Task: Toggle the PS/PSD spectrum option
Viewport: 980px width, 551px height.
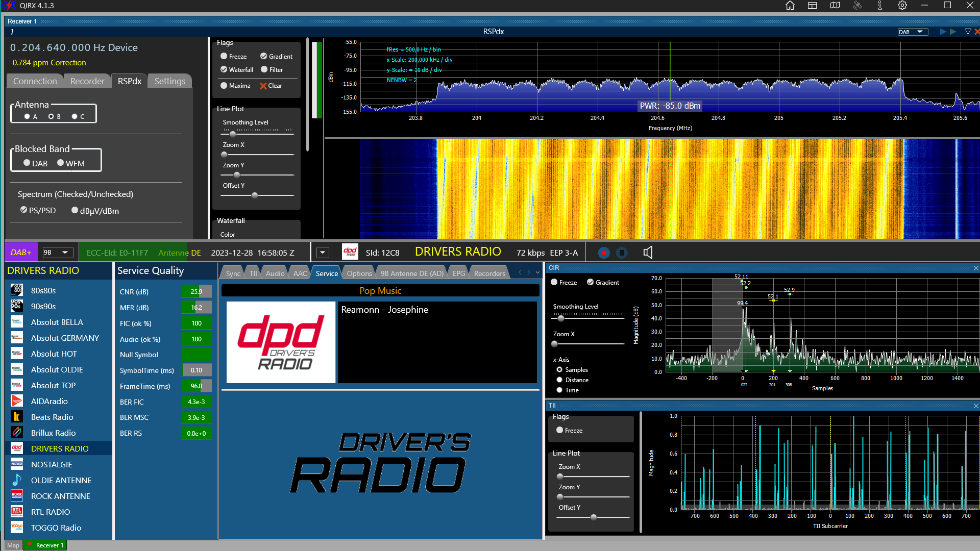Action: (x=23, y=210)
